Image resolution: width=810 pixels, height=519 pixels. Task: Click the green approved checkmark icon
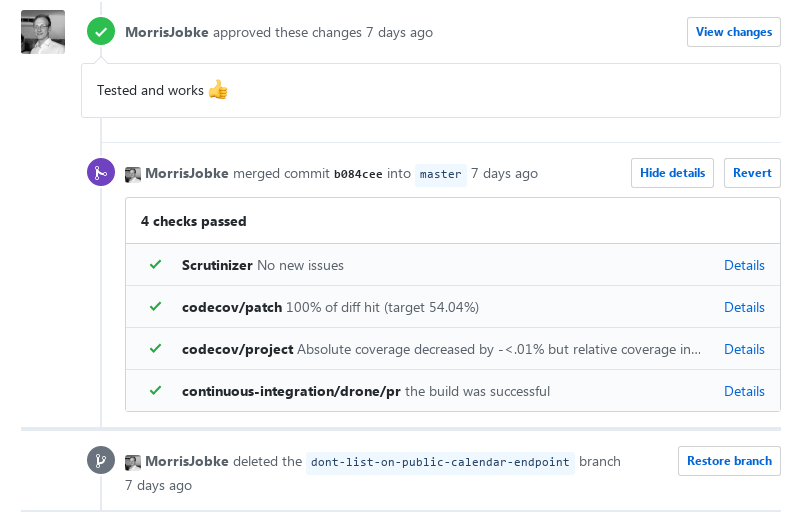[x=101, y=32]
